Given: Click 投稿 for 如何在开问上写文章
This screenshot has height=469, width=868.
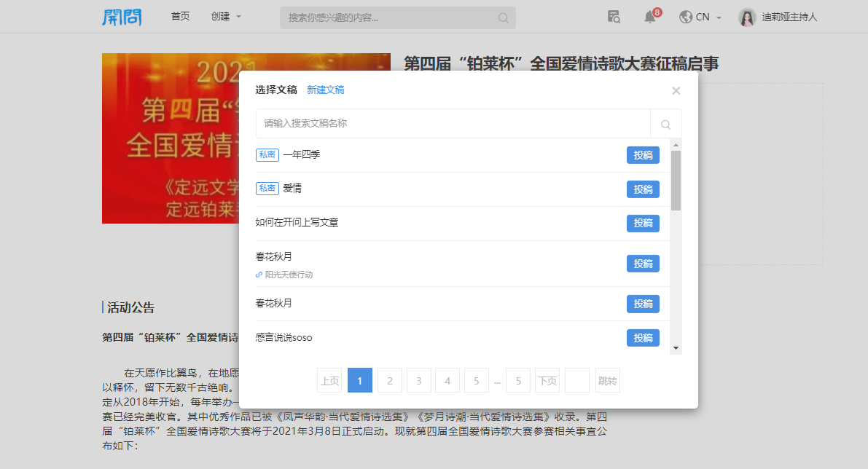Looking at the screenshot, I should tap(644, 223).
